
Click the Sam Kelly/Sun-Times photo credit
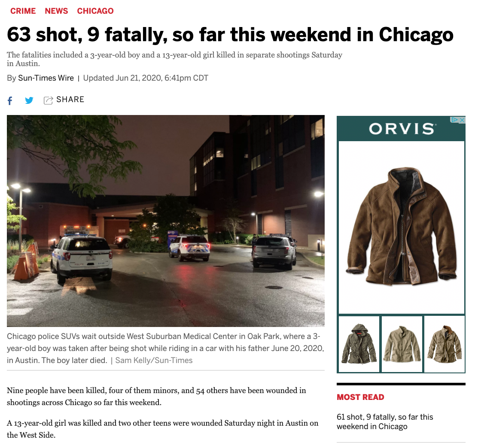[x=154, y=360]
